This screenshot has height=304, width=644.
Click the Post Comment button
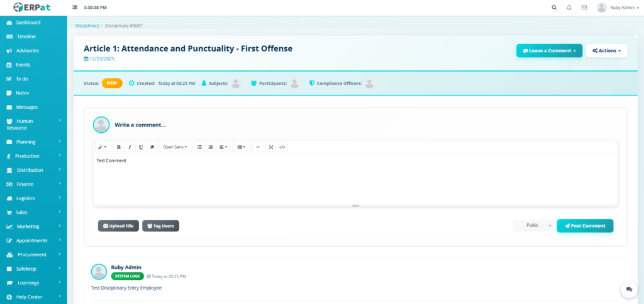[585, 225]
